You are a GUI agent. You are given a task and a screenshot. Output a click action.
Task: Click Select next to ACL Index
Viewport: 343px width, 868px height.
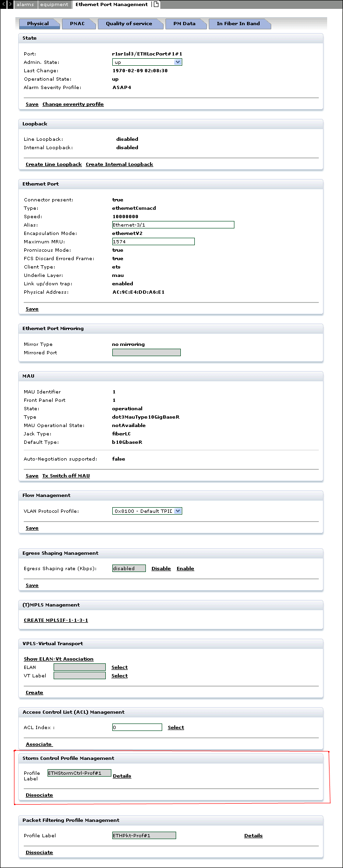pos(176,728)
